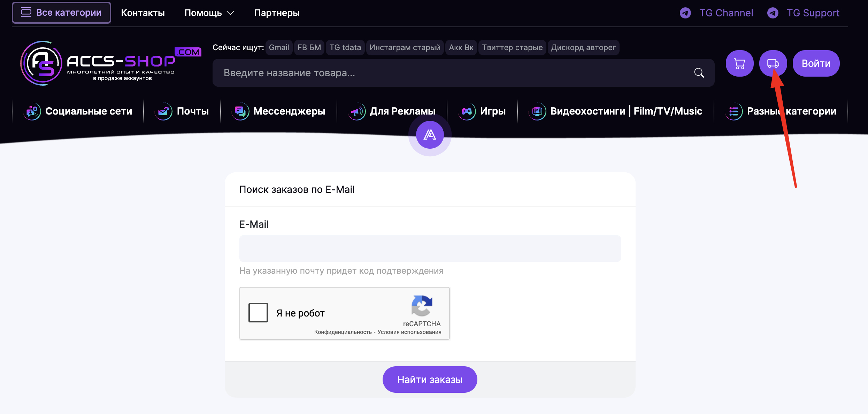Open the TG Channel Telegram icon
The width and height of the screenshot is (868, 414).
coord(685,13)
